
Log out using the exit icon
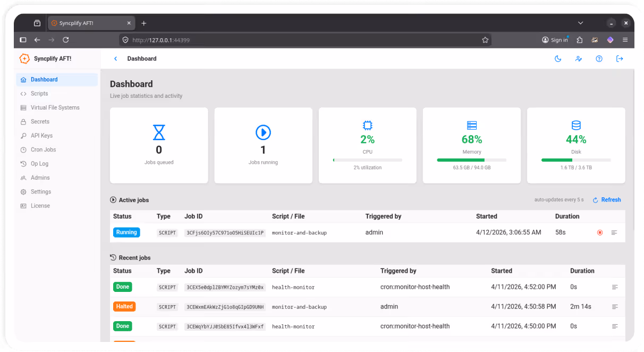[620, 58]
